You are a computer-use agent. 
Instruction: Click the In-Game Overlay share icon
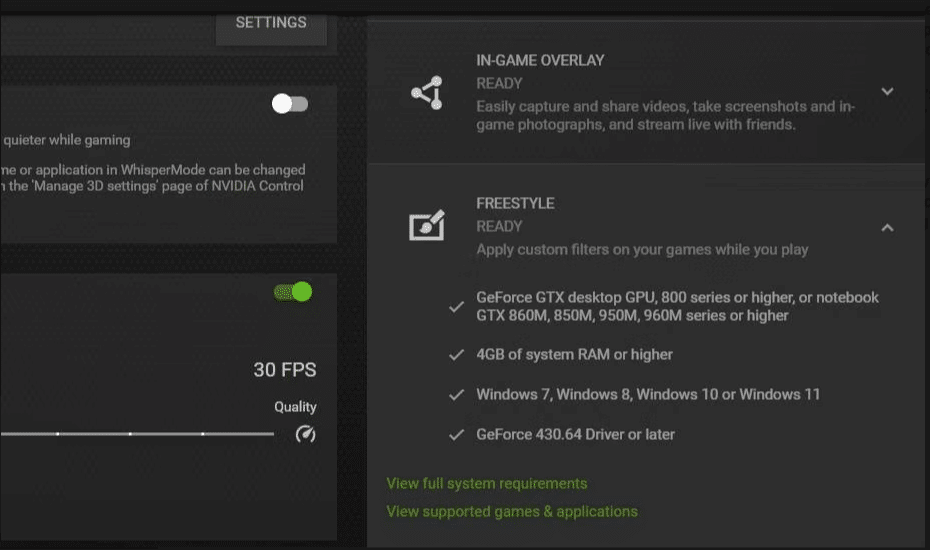tap(427, 93)
